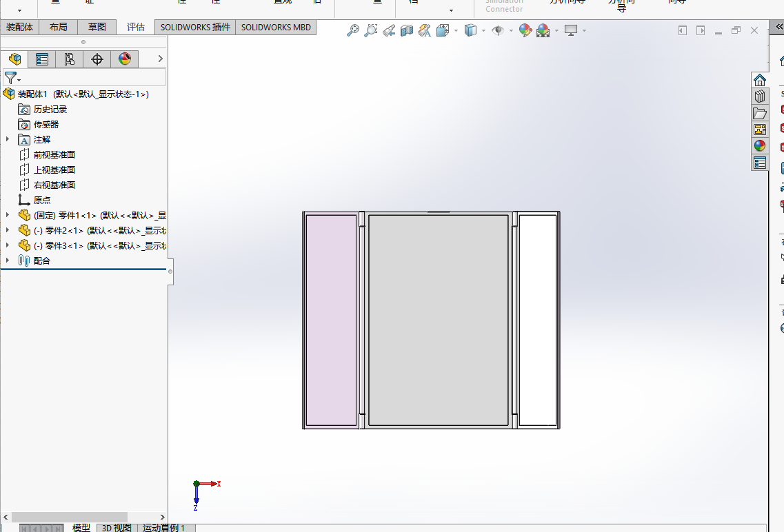Switch to the SOLIDWORKS 插件 tab
The image size is (784, 532).
coord(196,27)
